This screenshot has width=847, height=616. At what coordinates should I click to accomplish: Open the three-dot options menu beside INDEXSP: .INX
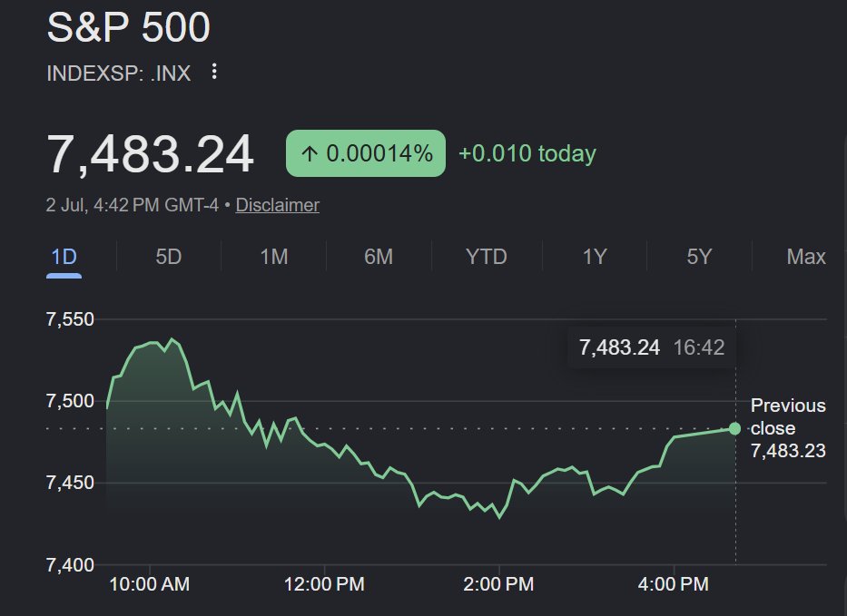pos(214,72)
